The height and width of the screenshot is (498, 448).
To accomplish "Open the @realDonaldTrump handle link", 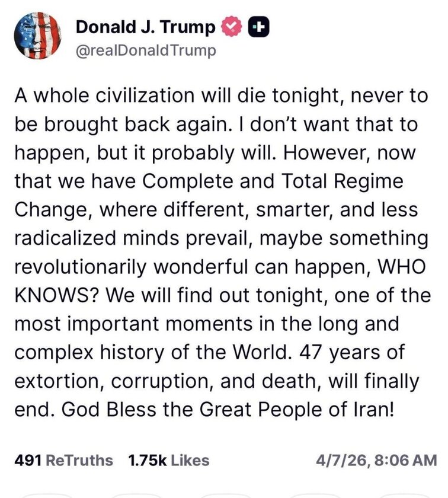I will click(146, 51).
